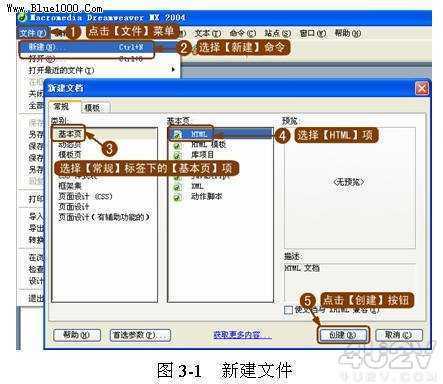The height and width of the screenshot is (384, 443).
Task: Open the 帮助(H) menu in the menu bar
Action: coord(347,33)
